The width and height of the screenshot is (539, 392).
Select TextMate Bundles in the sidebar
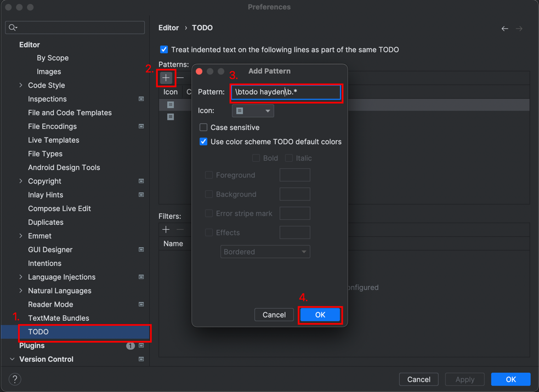58,318
